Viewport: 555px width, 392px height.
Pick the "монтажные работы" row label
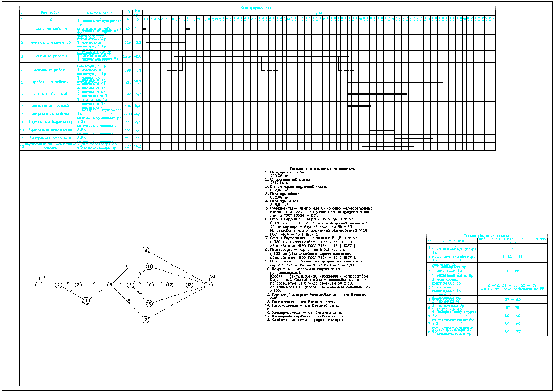point(51,70)
